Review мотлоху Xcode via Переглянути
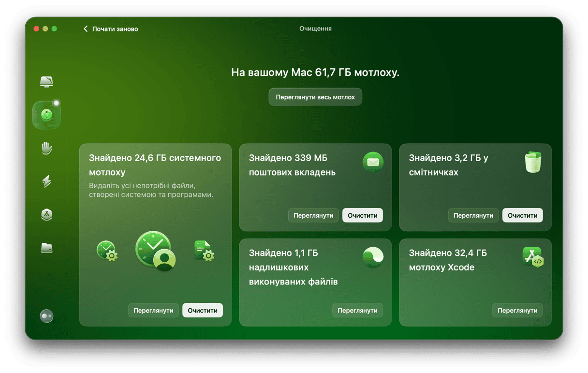588x373 pixels. (x=517, y=310)
